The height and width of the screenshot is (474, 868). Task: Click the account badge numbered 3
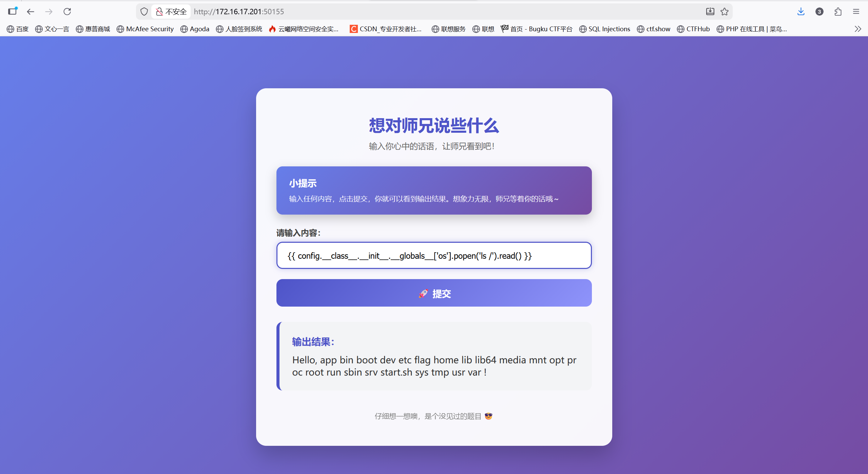(x=819, y=12)
